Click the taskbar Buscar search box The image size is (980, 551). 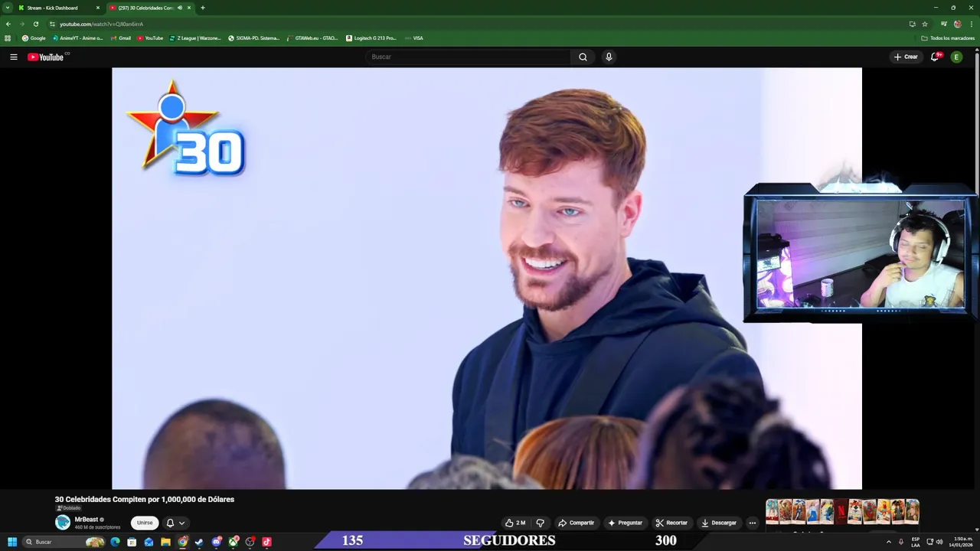(64, 542)
